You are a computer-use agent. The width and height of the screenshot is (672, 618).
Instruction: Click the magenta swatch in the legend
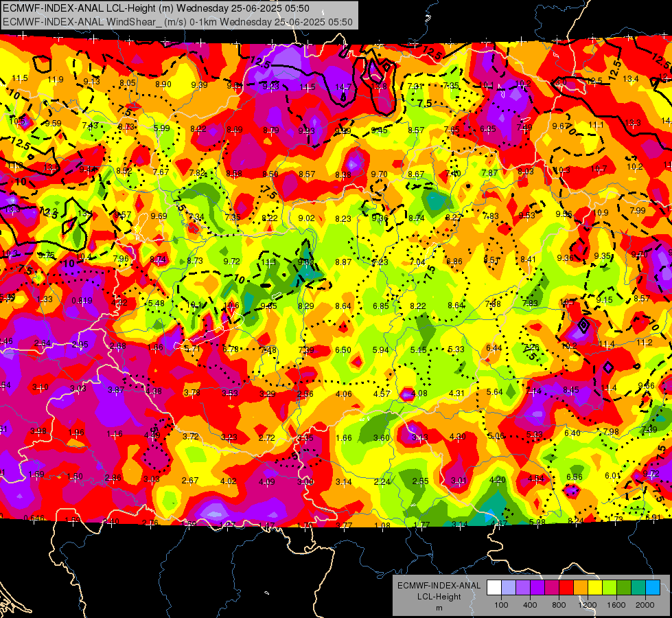tap(552, 588)
